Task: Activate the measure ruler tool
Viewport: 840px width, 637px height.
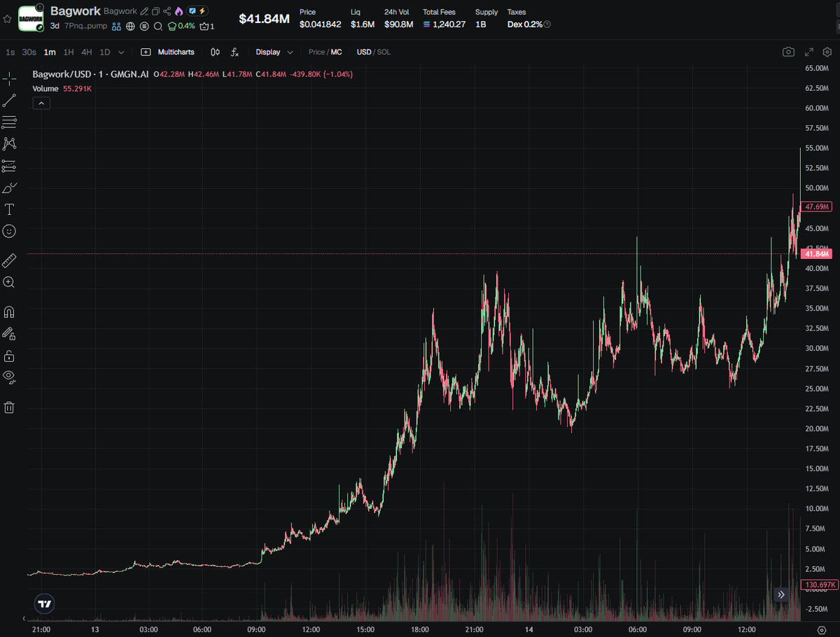Action: coord(9,260)
